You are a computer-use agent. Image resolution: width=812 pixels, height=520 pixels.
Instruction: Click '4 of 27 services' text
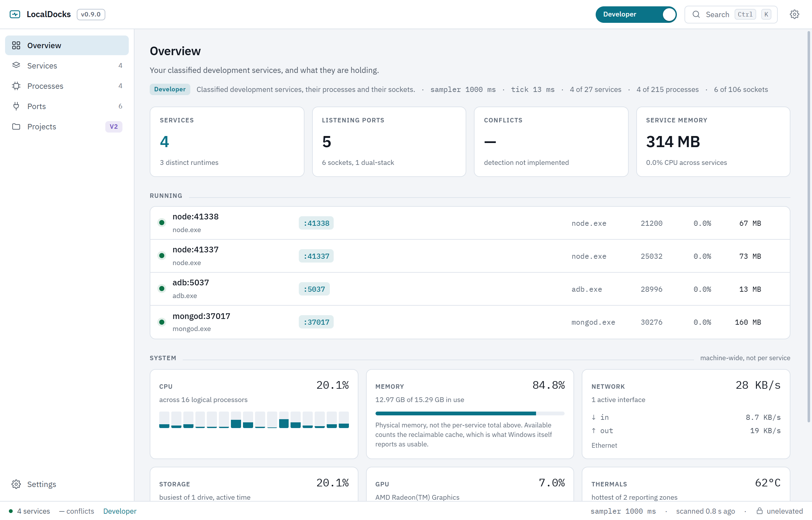click(x=595, y=89)
